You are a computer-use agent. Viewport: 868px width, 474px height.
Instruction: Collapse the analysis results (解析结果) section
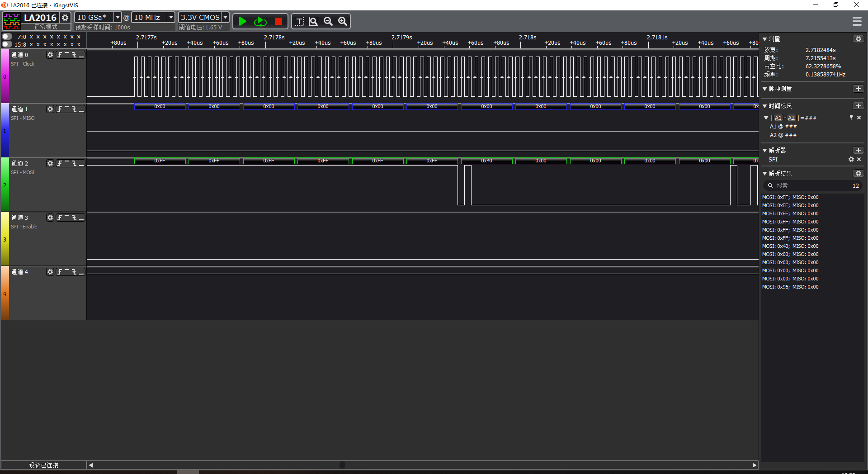click(x=765, y=173)
